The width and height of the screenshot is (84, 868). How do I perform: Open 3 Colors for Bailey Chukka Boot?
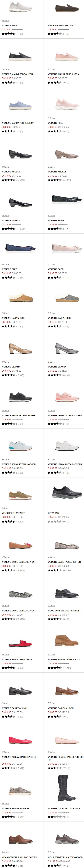coord(51,654)
